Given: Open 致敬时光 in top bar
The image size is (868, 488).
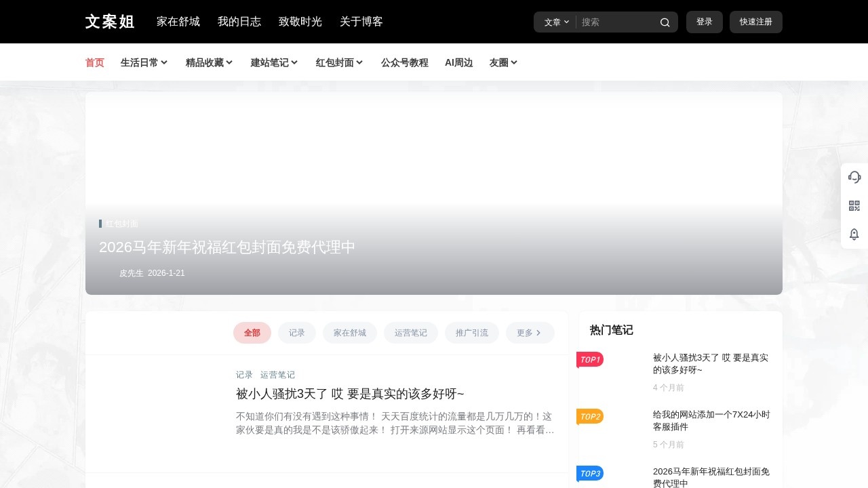Looking at the screenshot, I should pyautogui.click(x=300, y=22).
